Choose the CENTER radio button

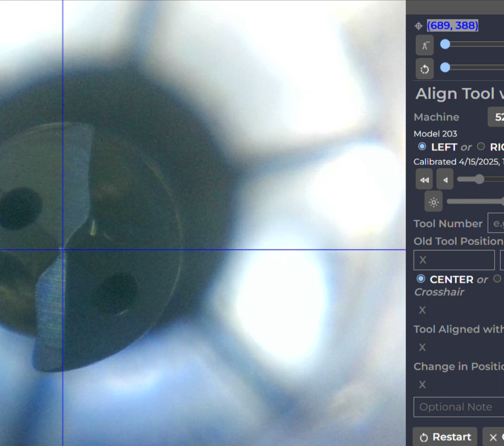421,279
